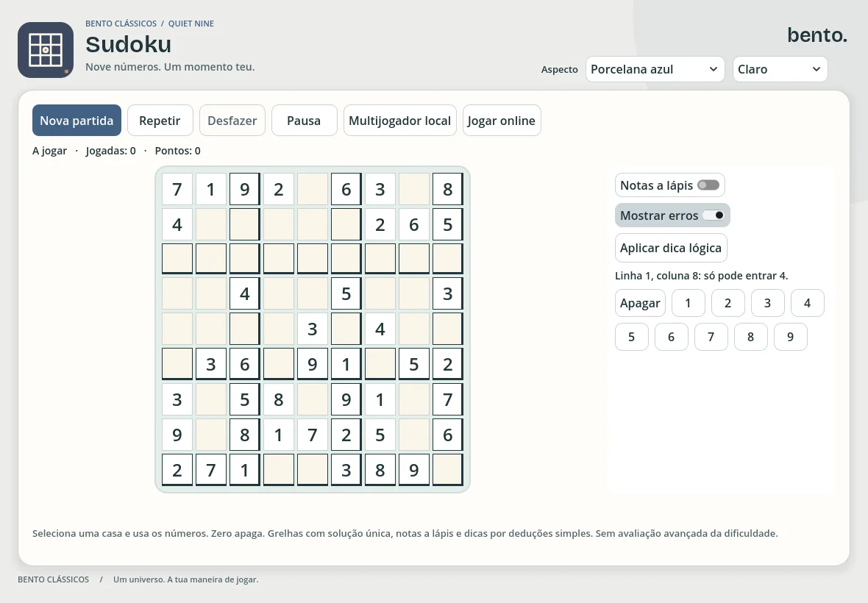Click QUIET NINE breadcrumb
The height and width of the screenshot is (603, 868).
191,24
